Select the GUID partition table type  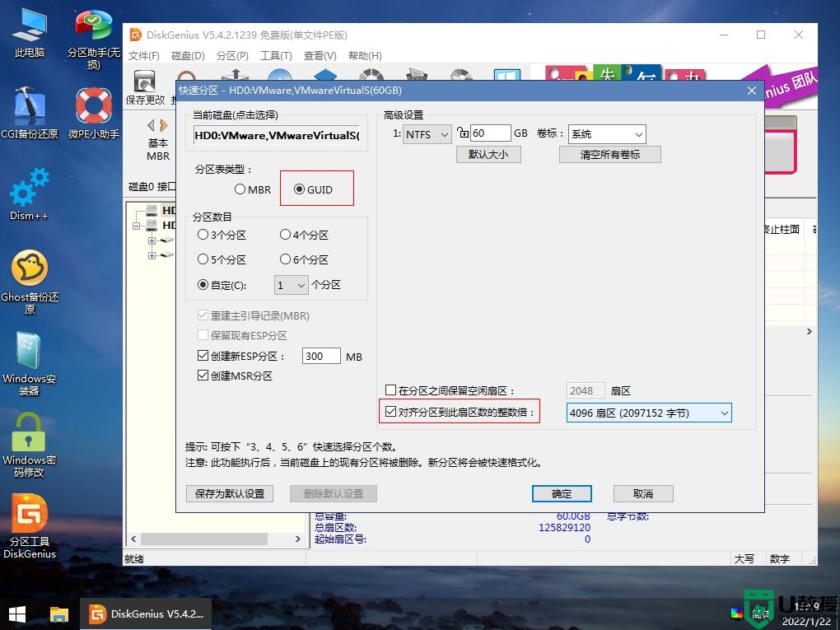point(300,189)
